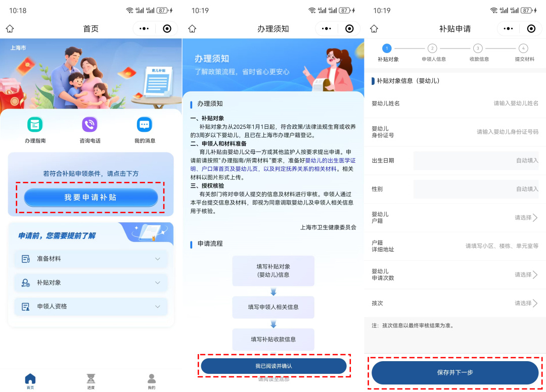
Task: Switch to the 首页 bottom tab
Action: [x=30, y=379]
